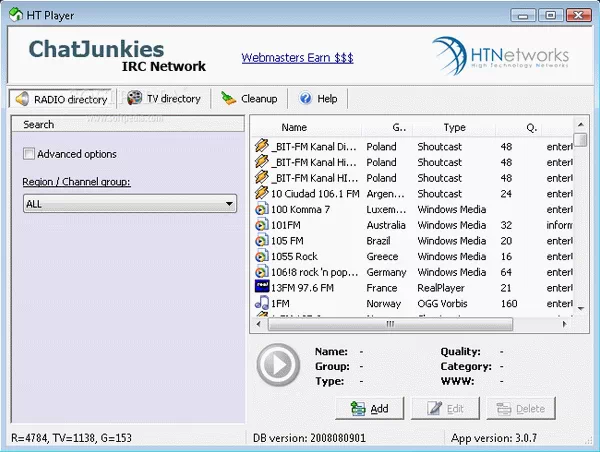The height and width of the screenshot is (452, 600).
Task: Click the window resize grip in status bar
Action: coord(588,441)
